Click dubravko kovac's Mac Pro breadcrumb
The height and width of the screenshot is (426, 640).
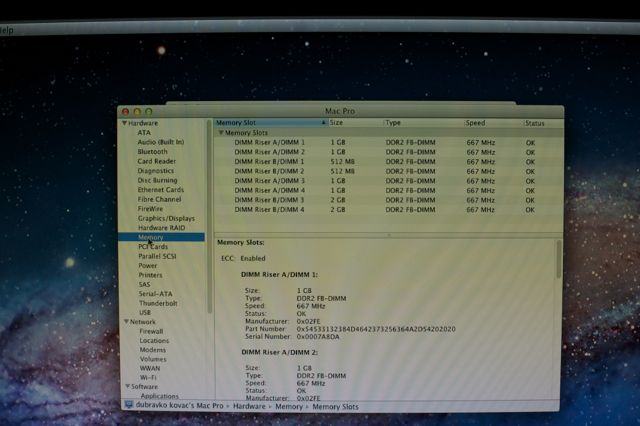(180, 406)
